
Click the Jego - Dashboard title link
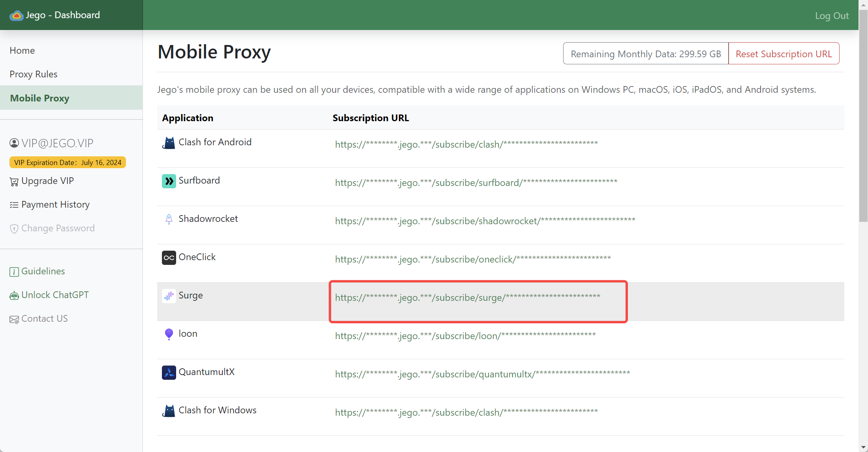point(63,15)
